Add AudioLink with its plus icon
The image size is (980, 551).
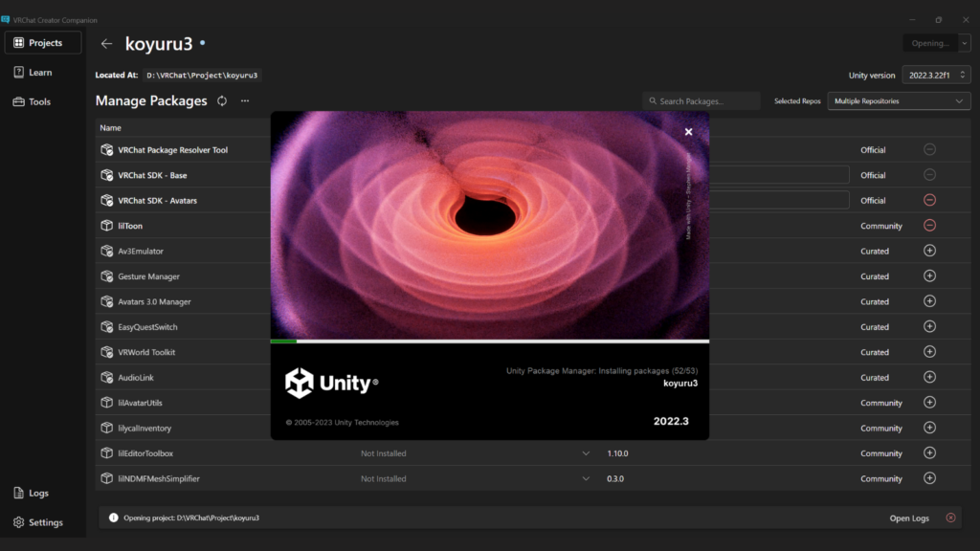(x=928, y=377)
